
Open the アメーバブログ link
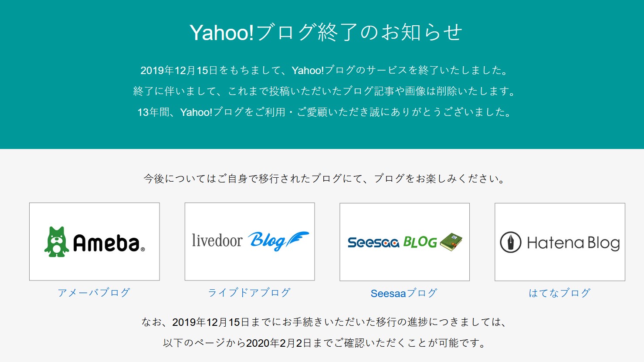[x=94, y=293]
